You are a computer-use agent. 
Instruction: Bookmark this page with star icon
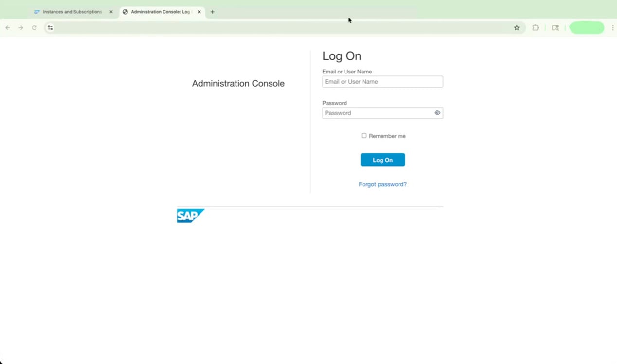coord(517,28)
